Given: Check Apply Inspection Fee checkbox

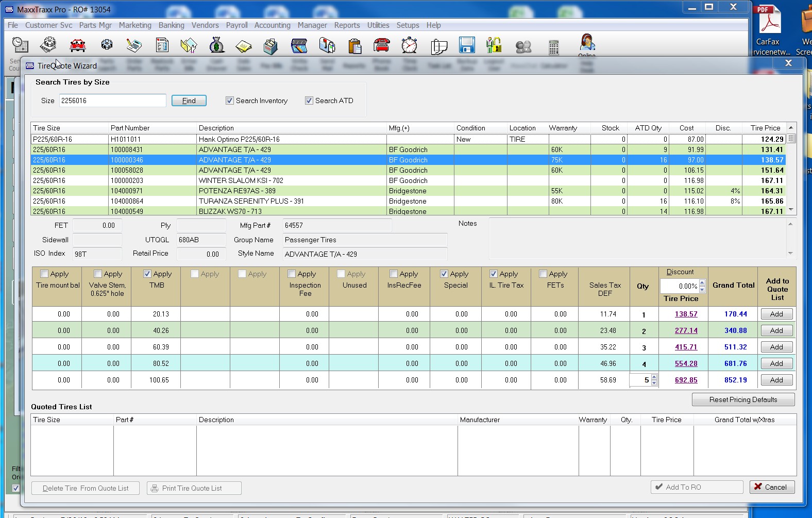Looking at the screenshot, I should point(292,274).
